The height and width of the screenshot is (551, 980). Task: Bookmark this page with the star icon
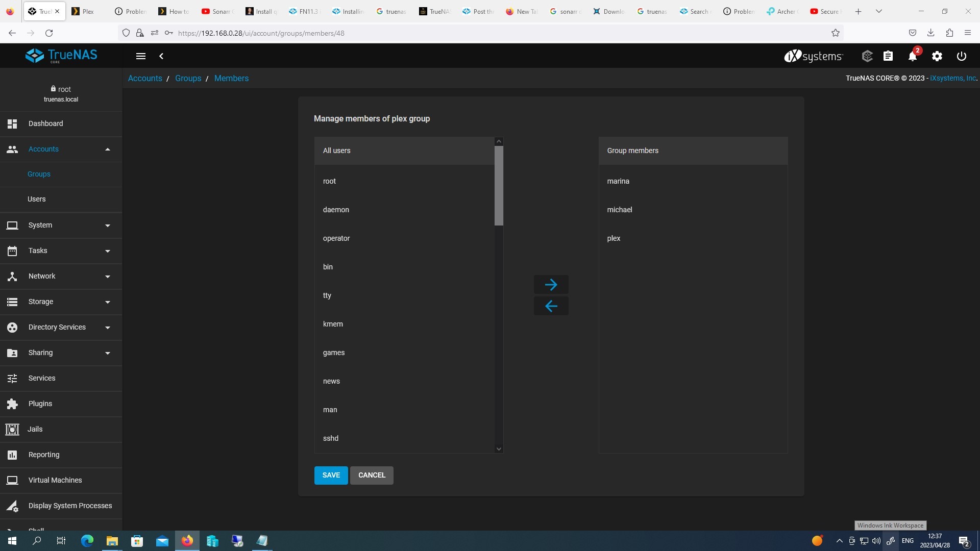coord(836,33)
